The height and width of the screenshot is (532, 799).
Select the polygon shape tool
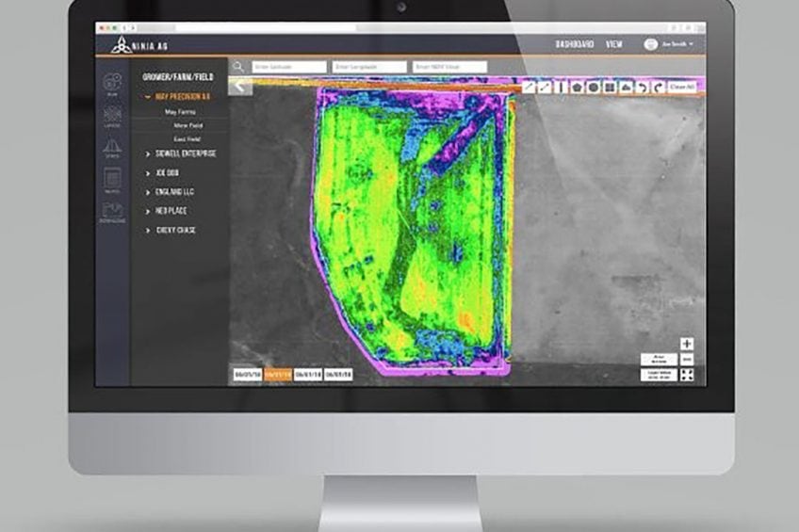pos(578,88)
